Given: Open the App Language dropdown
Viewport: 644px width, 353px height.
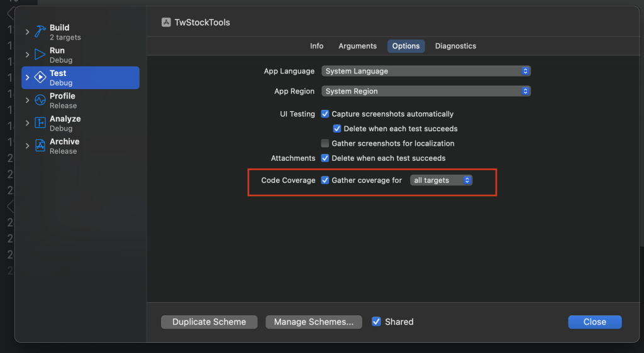Looking at the screenshot, I should click(x=426, y=71).
